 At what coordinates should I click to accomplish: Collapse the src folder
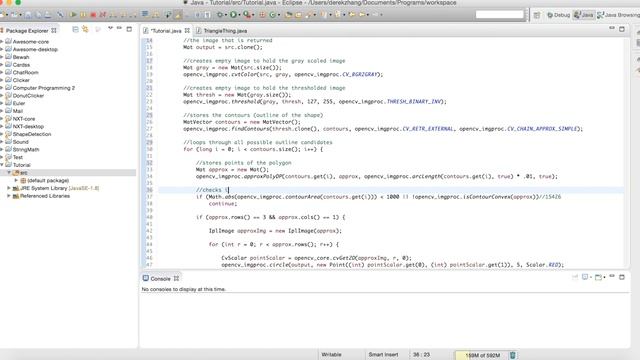point(9,173)
